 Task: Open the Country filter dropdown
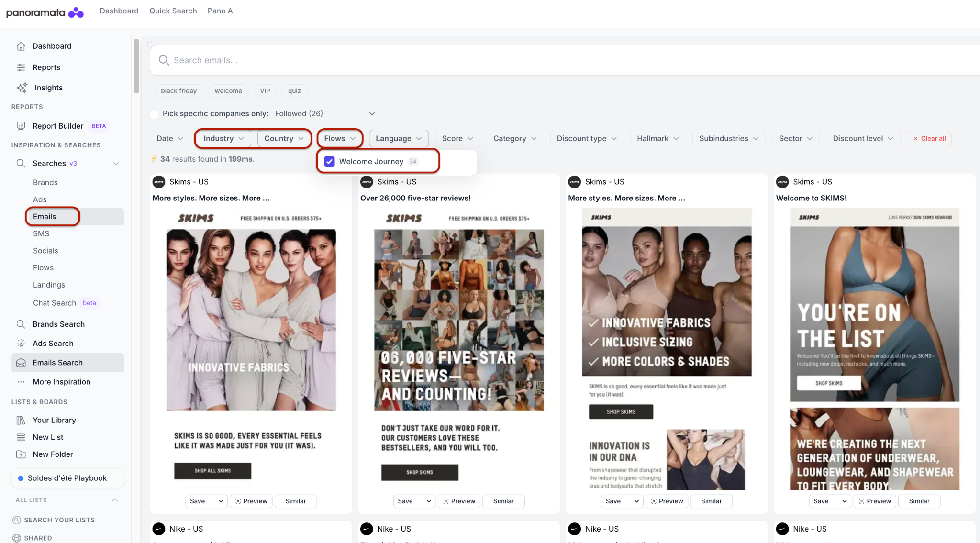point(284,139)
